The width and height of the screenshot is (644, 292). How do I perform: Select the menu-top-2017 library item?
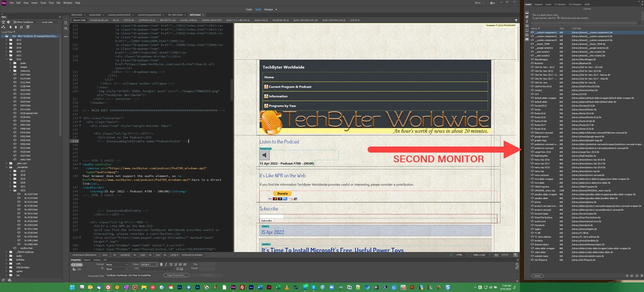click(542, 163)
